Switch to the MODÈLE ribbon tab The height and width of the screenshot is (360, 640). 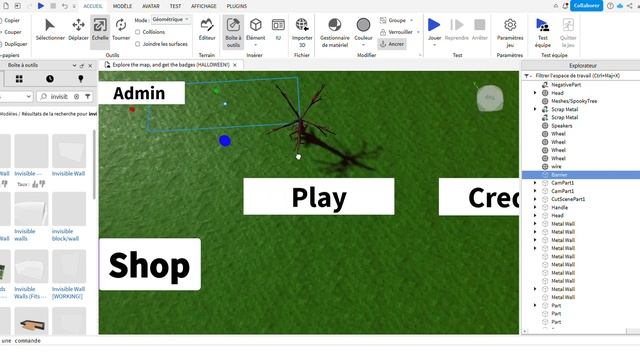(x=122, y=6)
